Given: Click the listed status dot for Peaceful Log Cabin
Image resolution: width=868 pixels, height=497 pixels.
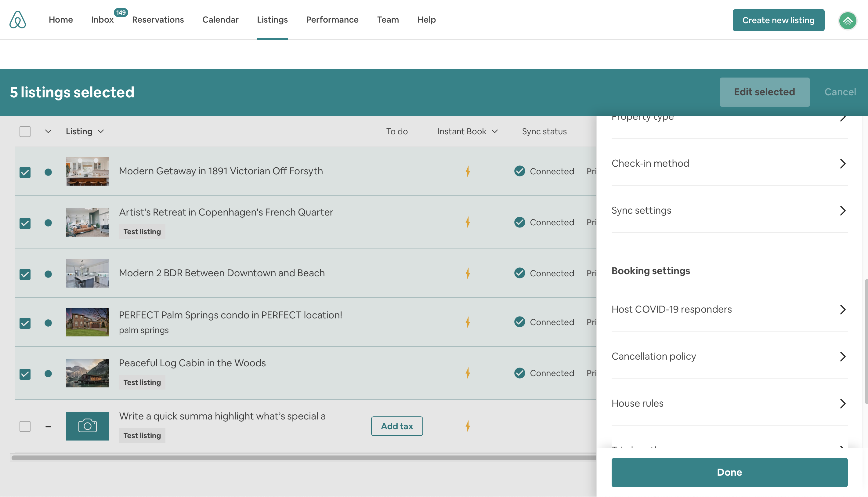Looking at the screenshot, I should click(x=48, y=374).
